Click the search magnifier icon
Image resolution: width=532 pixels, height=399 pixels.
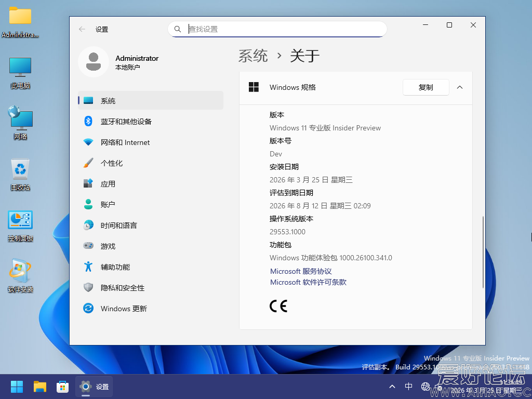pyautogui.click(x=178, y=29)
